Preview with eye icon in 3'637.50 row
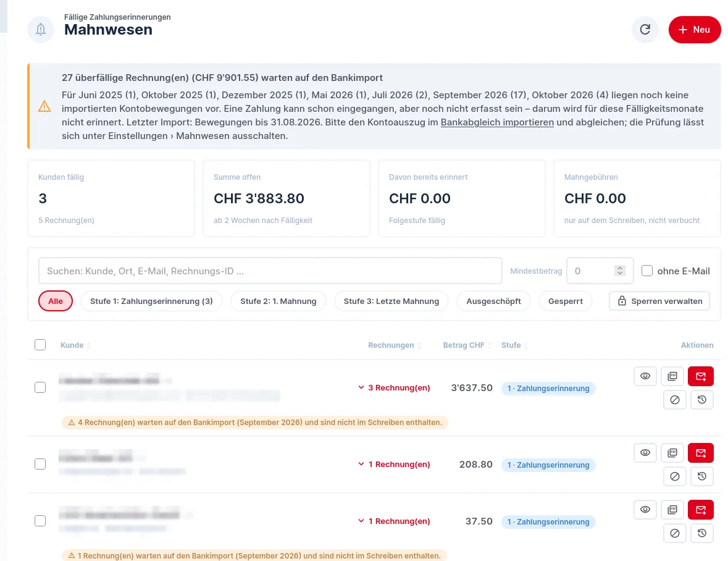 (645, 376)
